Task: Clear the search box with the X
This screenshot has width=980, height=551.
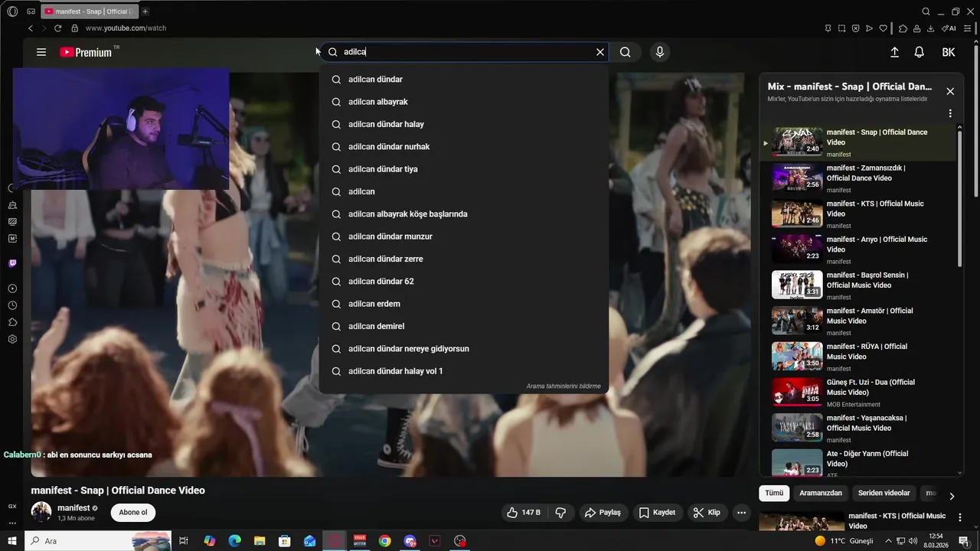Action: click(600, 52)
